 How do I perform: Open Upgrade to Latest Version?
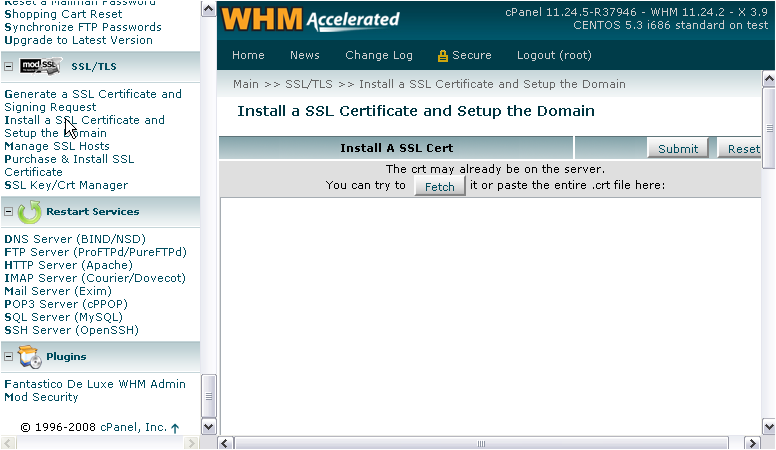[x=78, y=40]
